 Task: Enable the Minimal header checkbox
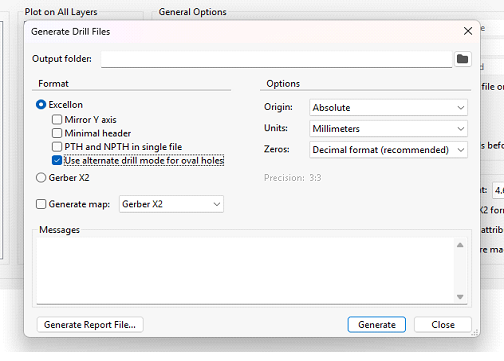tap(57, 133)
